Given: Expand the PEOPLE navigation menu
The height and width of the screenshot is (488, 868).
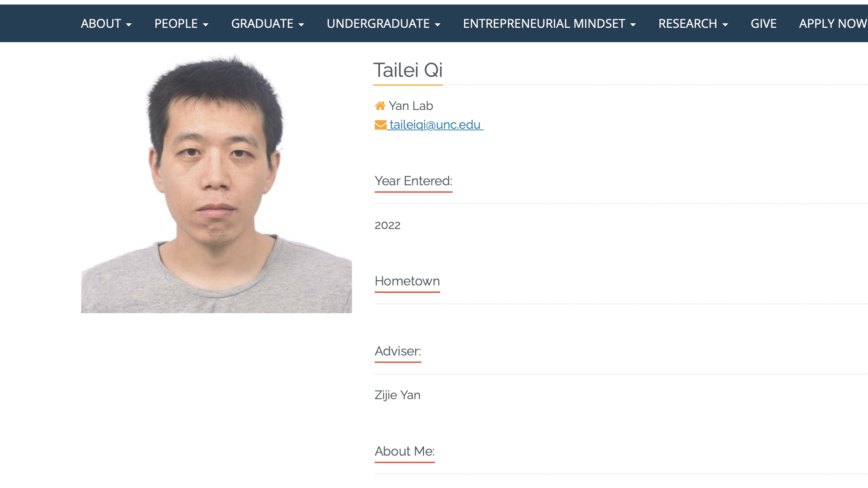Looking at the screenshot, I should coord(181,24).
